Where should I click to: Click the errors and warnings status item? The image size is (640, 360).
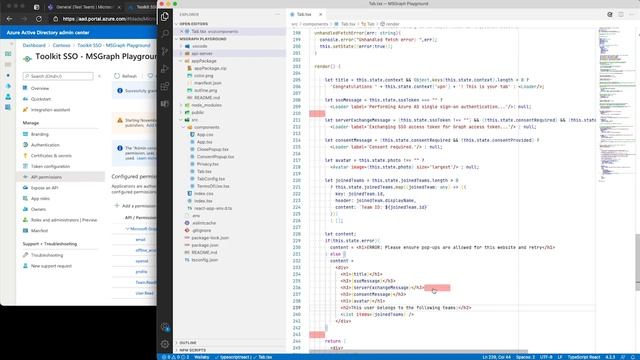coord(176,357)
